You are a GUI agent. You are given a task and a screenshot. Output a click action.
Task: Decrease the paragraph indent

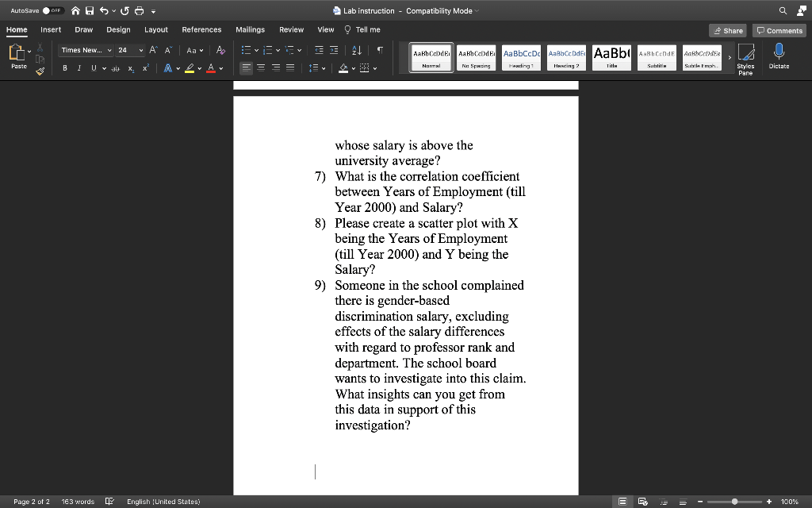click(x=319, y=50)
